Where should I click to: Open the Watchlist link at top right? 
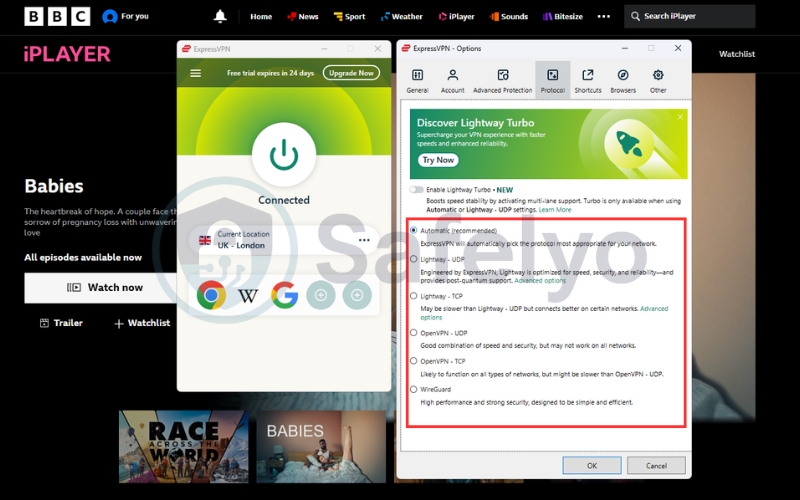click(737, 54)
